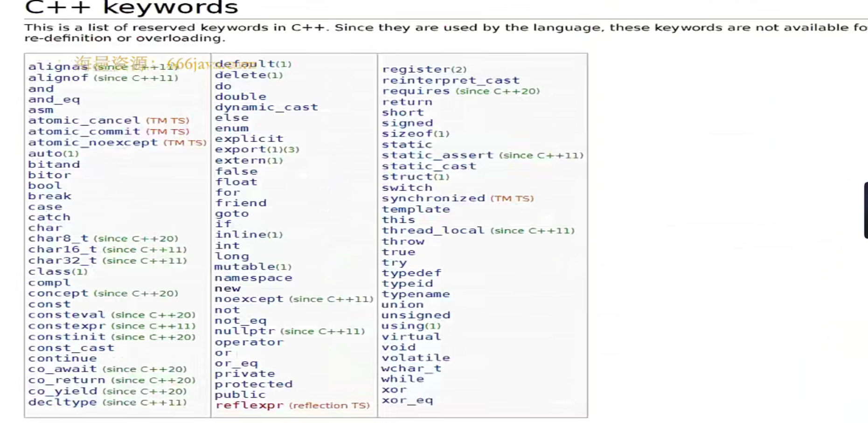Click footnote (3) beside export
Viewport: 868px width, 423px height.
[292, 150]
